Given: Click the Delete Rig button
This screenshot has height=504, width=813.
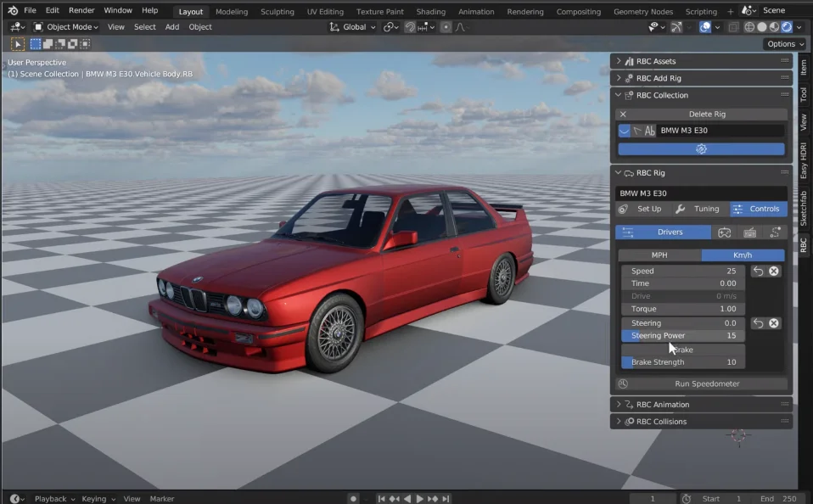Looking at the screenshot, I should (701, 114).
